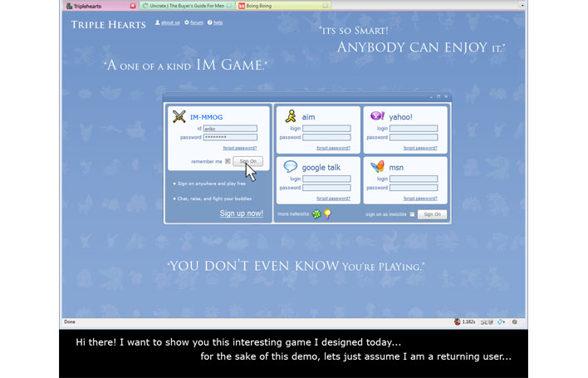Select the green ICQ flower network icon
The height and width of the screenshot is (378, 588).
click(316, 214)
